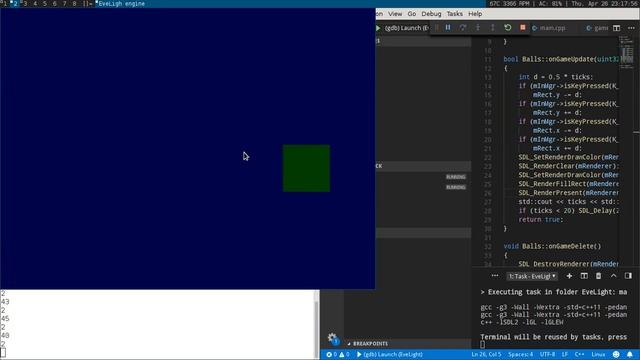This screenshot has width=640, height=360.
Task: Click the 'void Balls::onGameDelete()' code line
Action: point(552,246)
